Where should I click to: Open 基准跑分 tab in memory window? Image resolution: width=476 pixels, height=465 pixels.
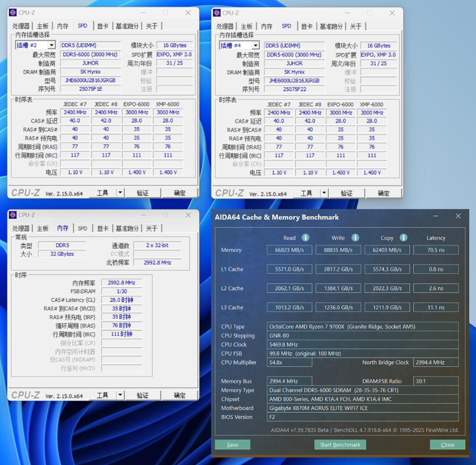click(x=127, y=228)
